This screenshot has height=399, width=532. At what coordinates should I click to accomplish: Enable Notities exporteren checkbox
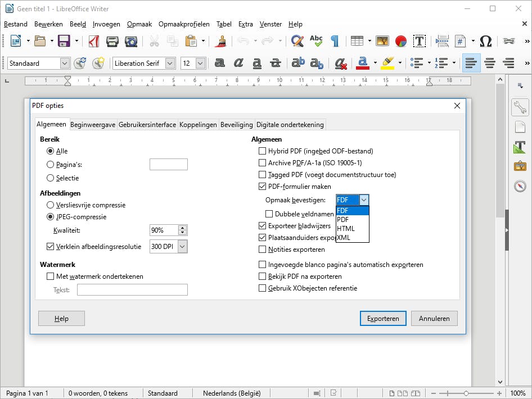click(262, 250)
